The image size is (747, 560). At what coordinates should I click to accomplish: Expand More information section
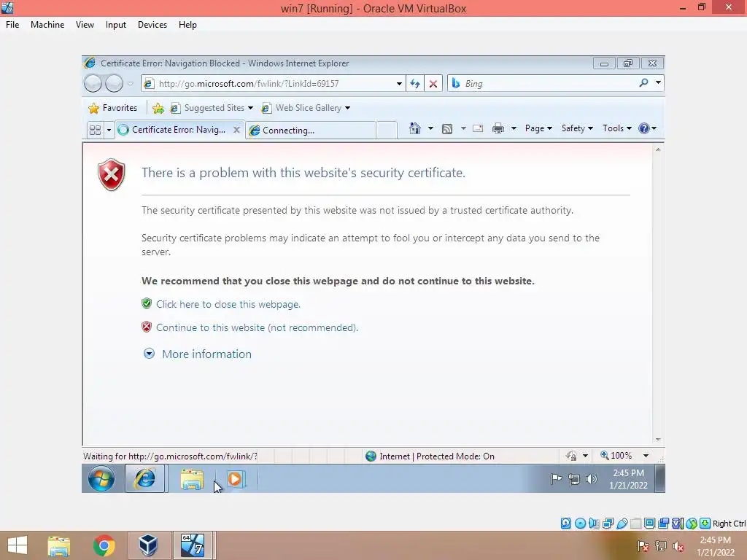pos(198,354)
